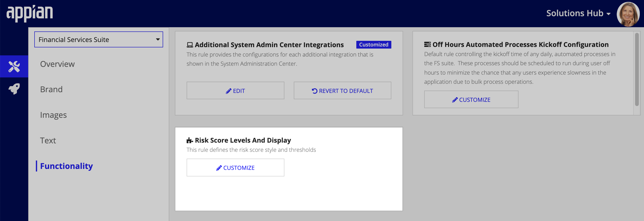644x221 pixels.
Task: Click the user profile avatar photo
Action: click(628, 14)
